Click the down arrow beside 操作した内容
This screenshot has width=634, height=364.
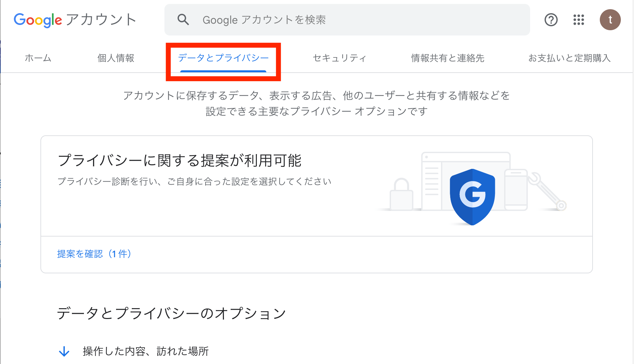(x=64, y=351)
